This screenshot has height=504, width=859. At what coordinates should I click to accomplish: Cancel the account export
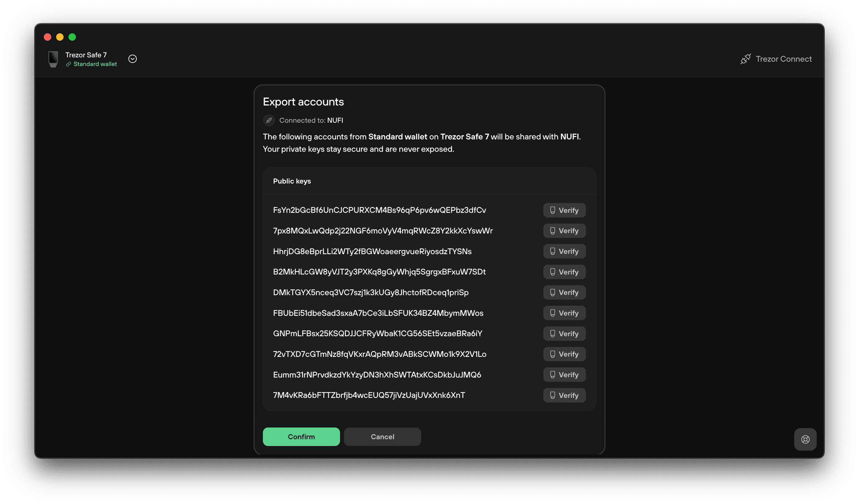click(383, 436)
